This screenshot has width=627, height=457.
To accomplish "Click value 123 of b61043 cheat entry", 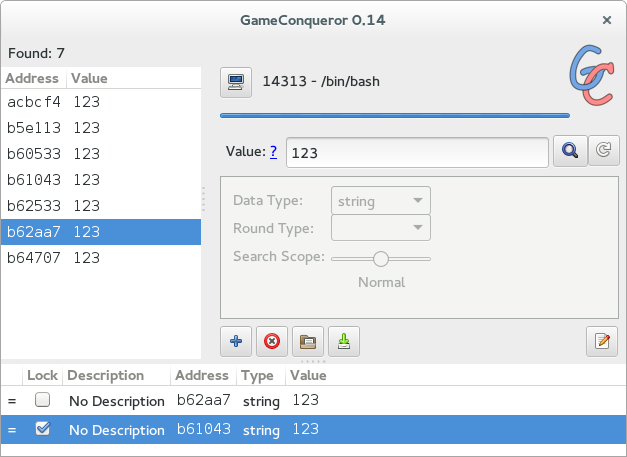I will point(306,429).
